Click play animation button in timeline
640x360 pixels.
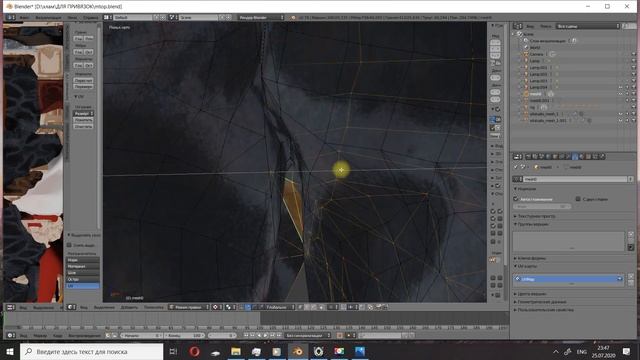[x=266, y=335]
